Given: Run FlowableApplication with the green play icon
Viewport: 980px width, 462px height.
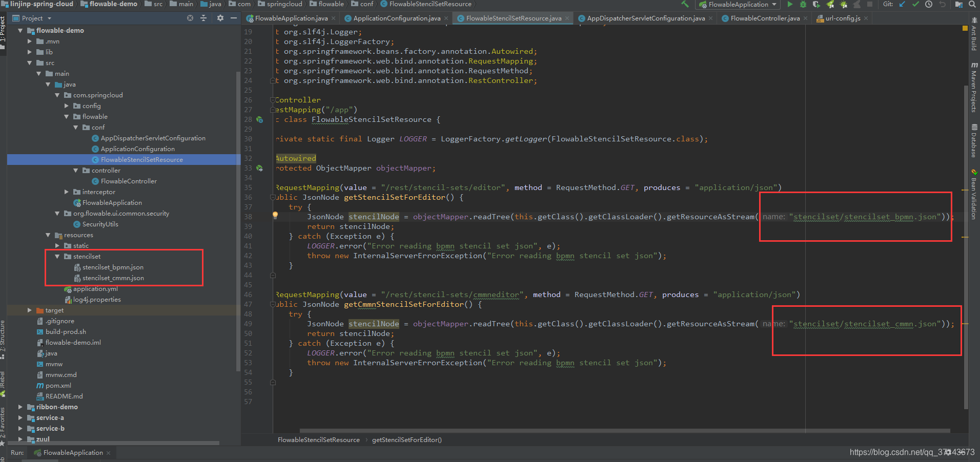Looking at the screenshot, I should point(790,4).
